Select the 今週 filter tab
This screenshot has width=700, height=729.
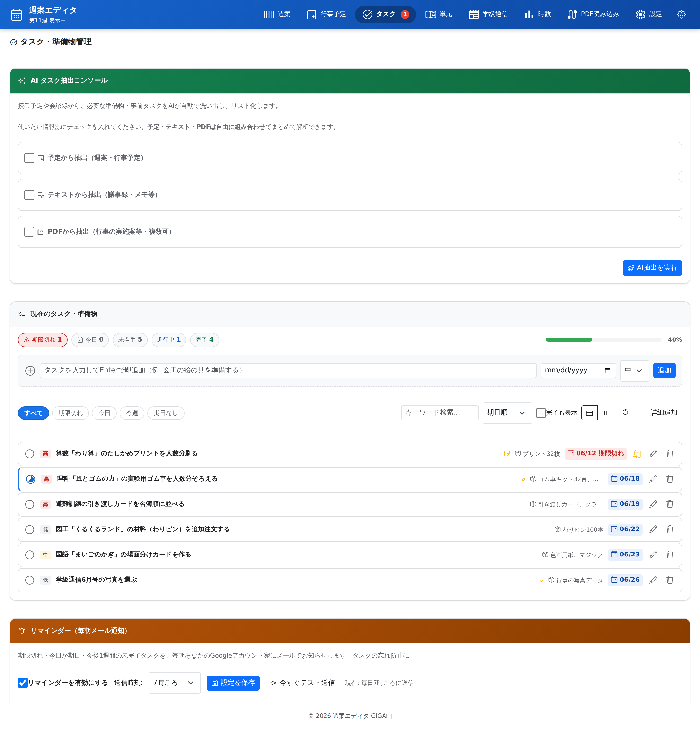(132, 413)
